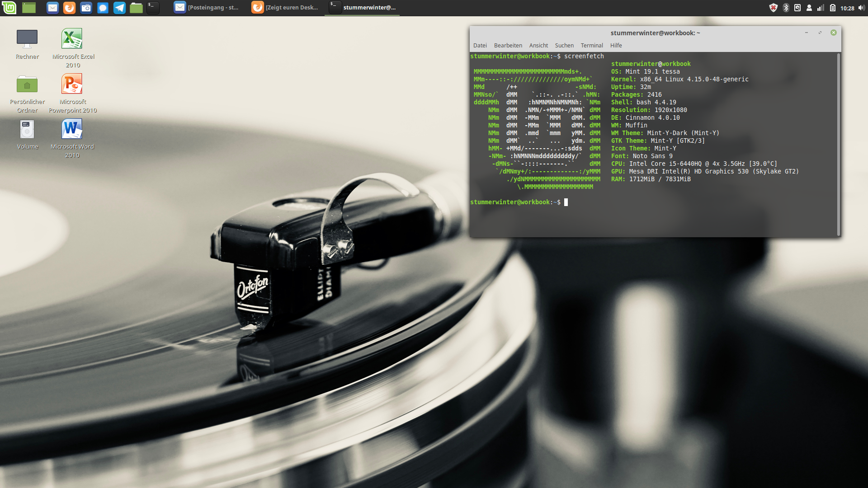This screenshot has height=488, width=868.
Task: Open the 10:28 clock calendar
Action: (847, 8)
